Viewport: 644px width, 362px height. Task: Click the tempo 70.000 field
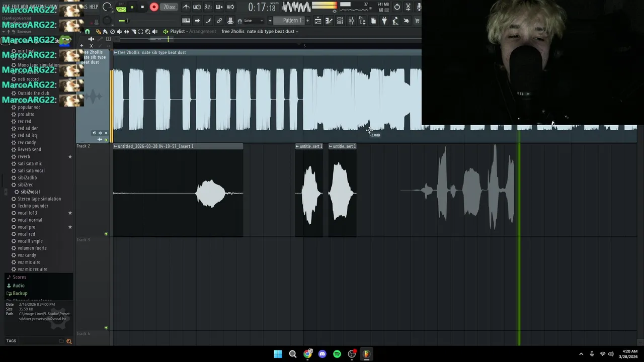tap(169, 7)
